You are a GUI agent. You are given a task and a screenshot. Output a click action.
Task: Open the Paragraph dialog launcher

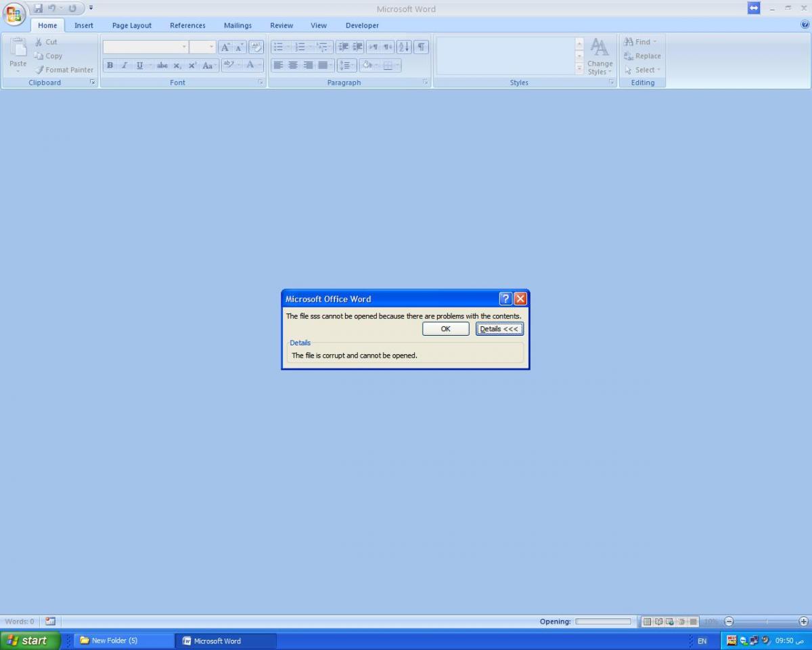[426, 83]
